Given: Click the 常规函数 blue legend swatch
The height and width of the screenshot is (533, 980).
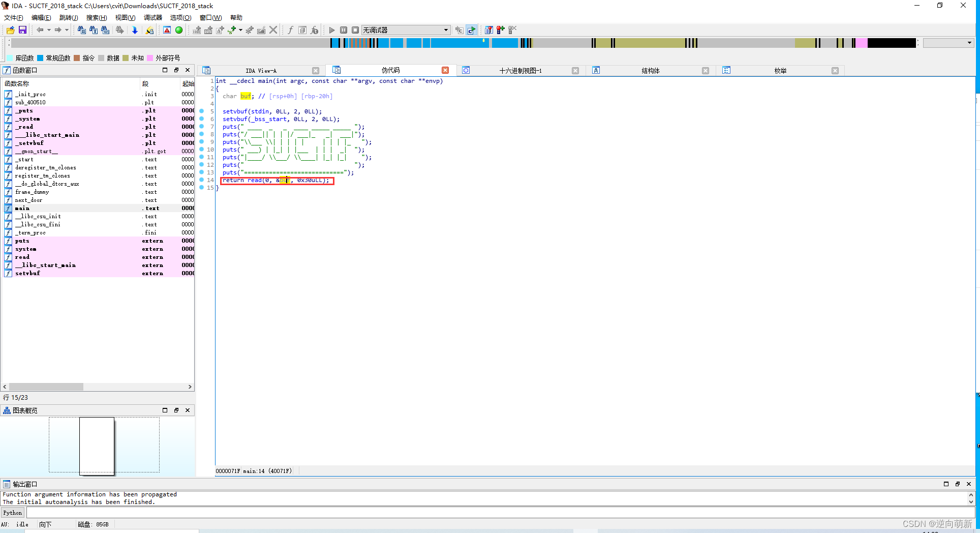Looking at the screenshot, I should [40, 58].
